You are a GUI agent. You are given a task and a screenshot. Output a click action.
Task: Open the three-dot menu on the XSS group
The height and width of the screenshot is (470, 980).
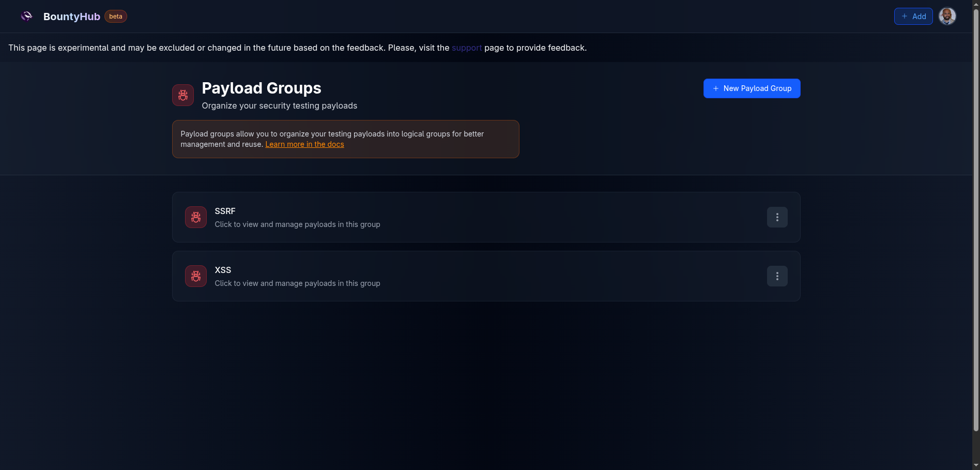click(777, 276)
